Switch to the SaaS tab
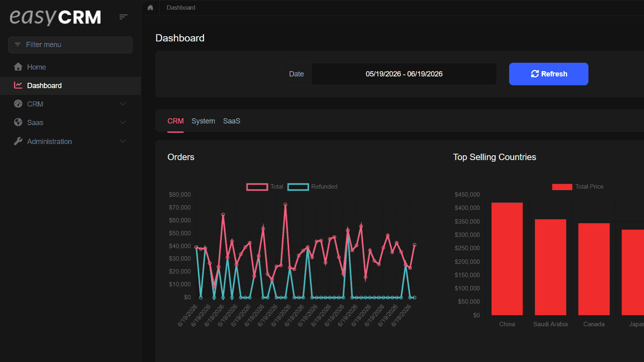This screenshot has width=644, height=362. point(231,121)
